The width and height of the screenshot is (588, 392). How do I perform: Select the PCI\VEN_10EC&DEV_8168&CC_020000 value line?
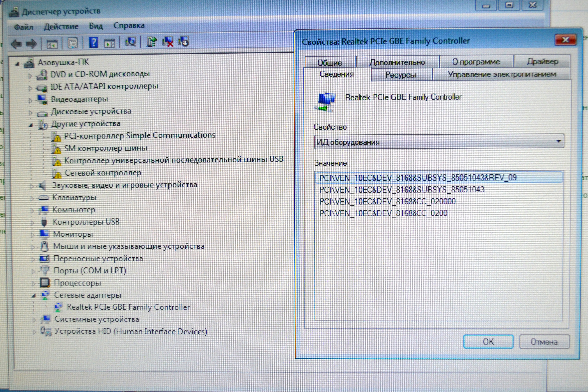click(388, 201)
